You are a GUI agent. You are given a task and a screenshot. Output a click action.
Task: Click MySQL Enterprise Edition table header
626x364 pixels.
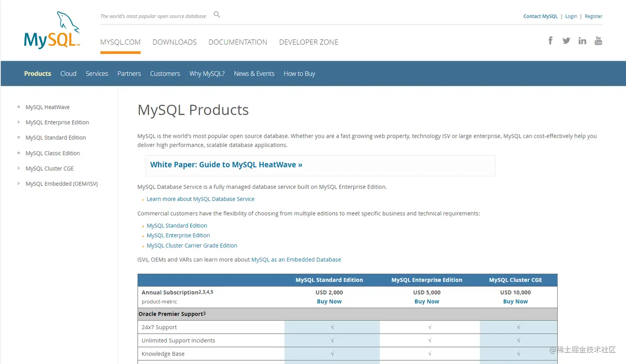(427, 280)
